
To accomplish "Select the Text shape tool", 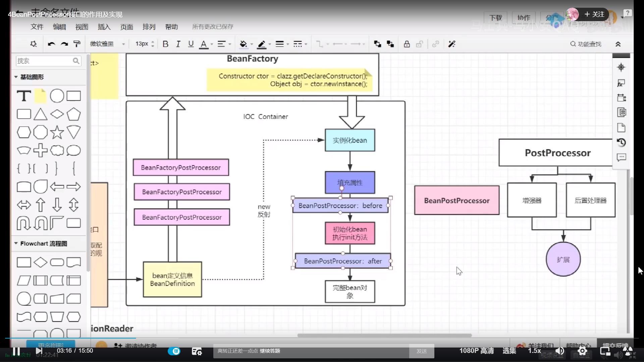I will [x=24, y=96].
